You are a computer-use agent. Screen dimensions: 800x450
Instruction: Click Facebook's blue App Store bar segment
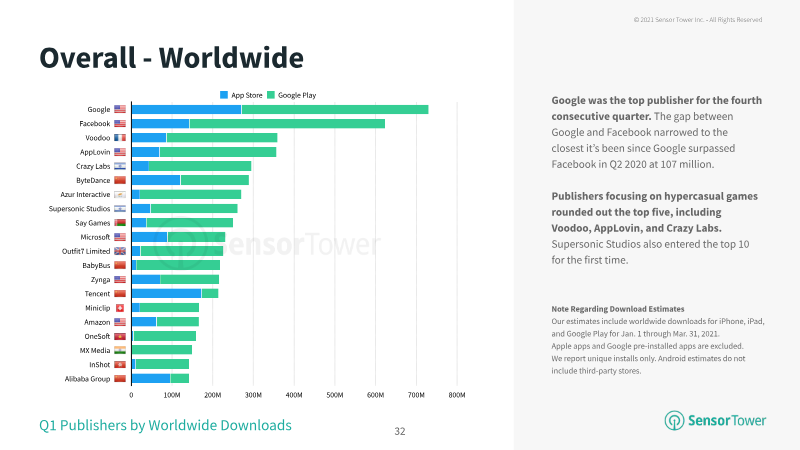[160, 123]
